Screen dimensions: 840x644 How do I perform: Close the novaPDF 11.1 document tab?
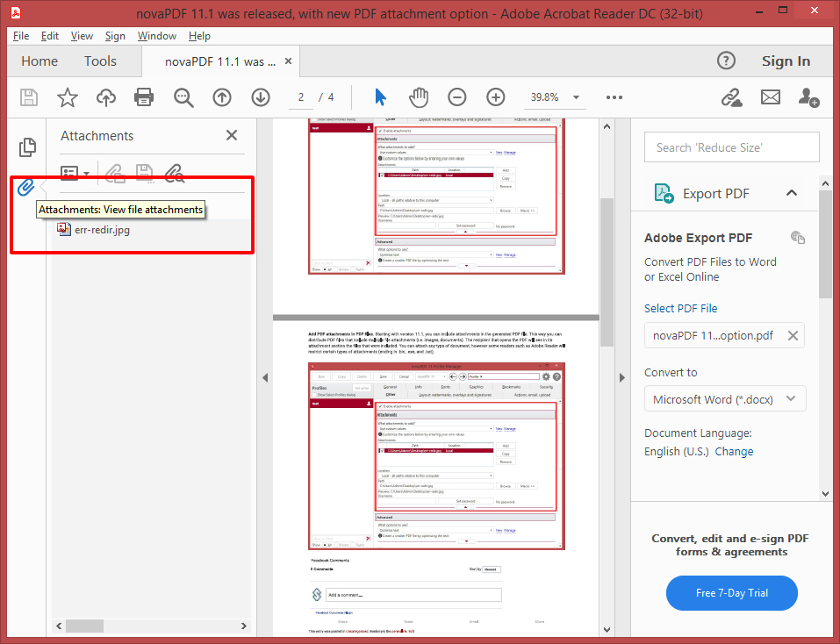(288, 61)
